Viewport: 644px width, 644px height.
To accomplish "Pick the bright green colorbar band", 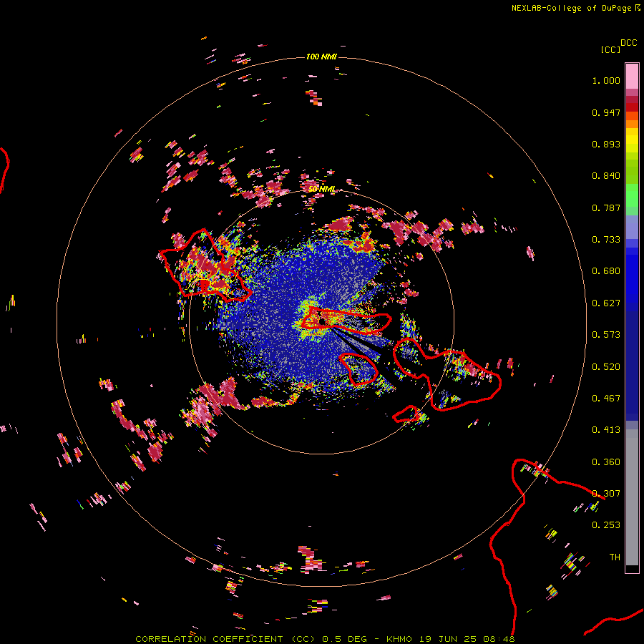I will [632, 195].
